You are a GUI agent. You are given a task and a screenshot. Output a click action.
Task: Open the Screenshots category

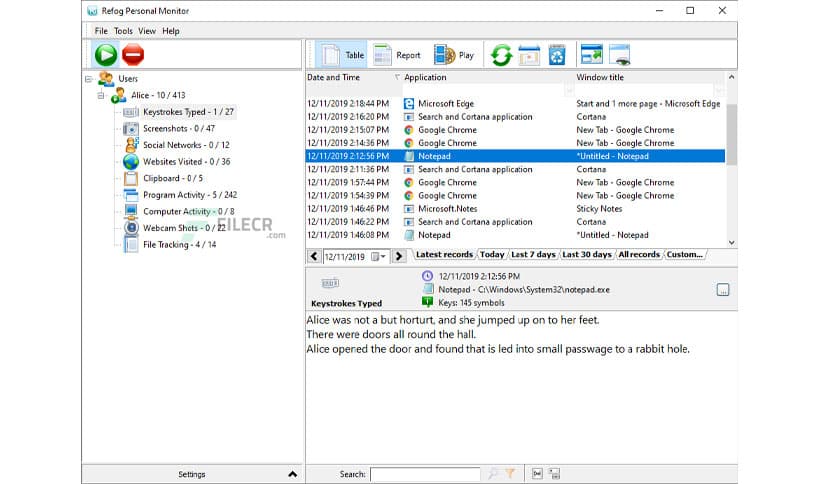(179, 128)
